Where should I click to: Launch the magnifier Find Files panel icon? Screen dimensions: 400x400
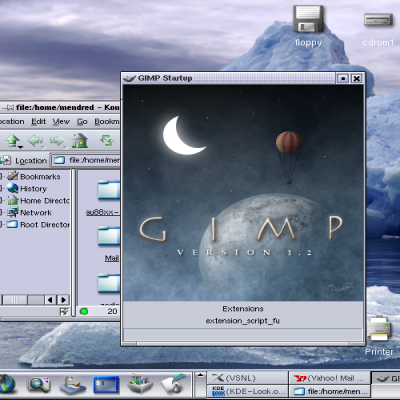click(x=39, y=384)
